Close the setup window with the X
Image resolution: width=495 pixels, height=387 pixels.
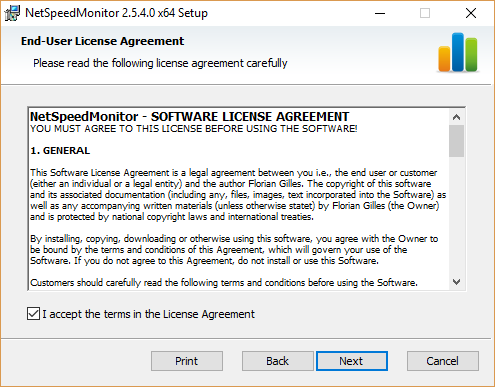[x=471, y=13]
